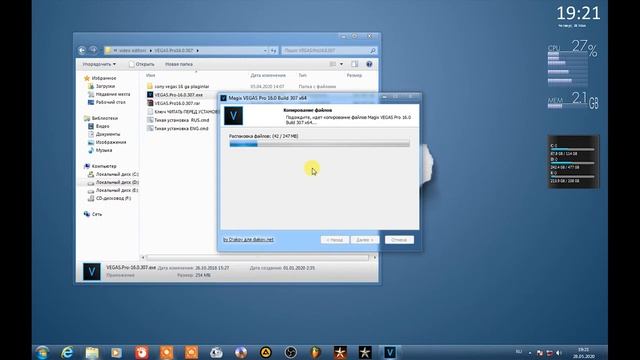Viewport: 640px width, 360px height.
Task: Open OBS Studio from the taskbar
Action: [x=291, y=352]
